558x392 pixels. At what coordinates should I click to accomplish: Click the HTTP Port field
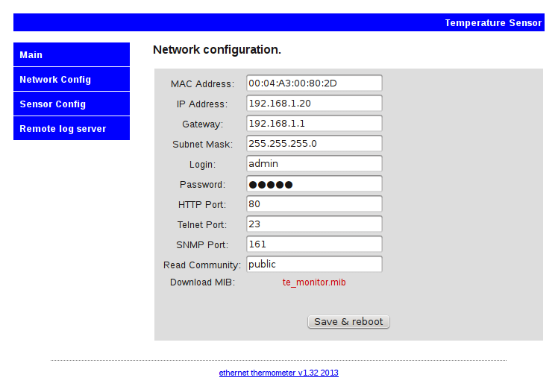click(314, 204)
